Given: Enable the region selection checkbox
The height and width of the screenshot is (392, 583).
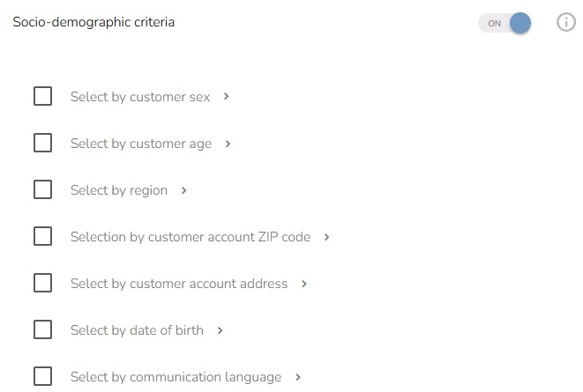Looking at the screenshot, I should coord(42,189).
